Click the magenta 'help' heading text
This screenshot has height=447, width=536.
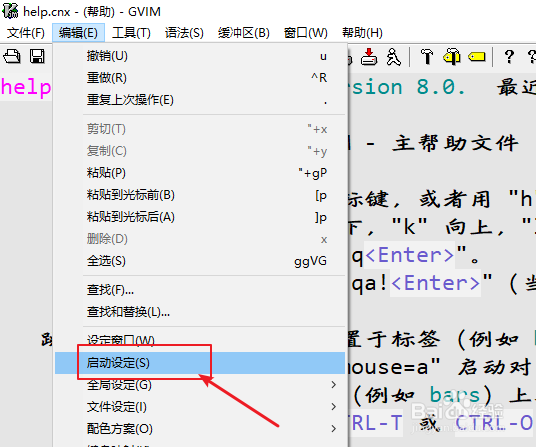point(26,87)
